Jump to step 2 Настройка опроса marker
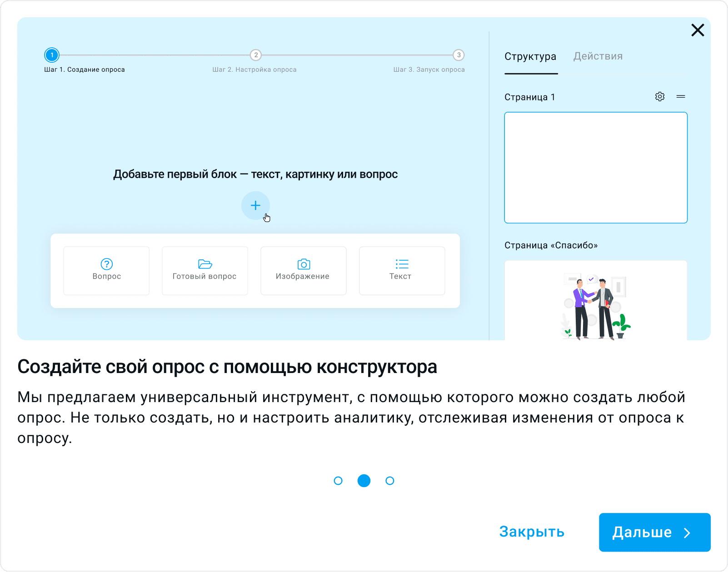 [256, 55]
